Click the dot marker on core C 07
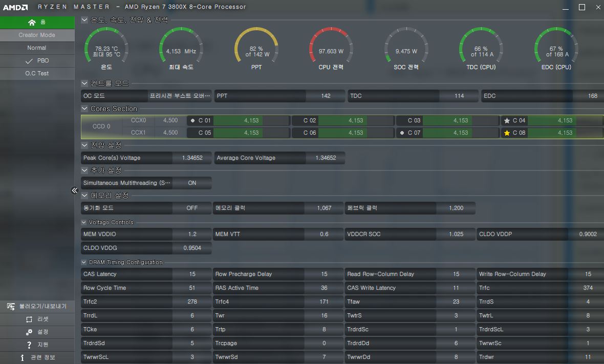The height and width of the screenshot is (364, 604). (x=402, y=133)
